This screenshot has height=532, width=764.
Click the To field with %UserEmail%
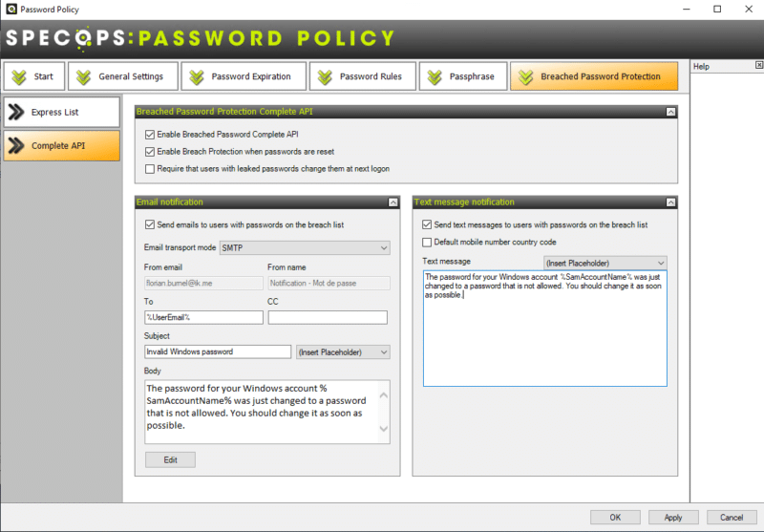click(203, 318)
